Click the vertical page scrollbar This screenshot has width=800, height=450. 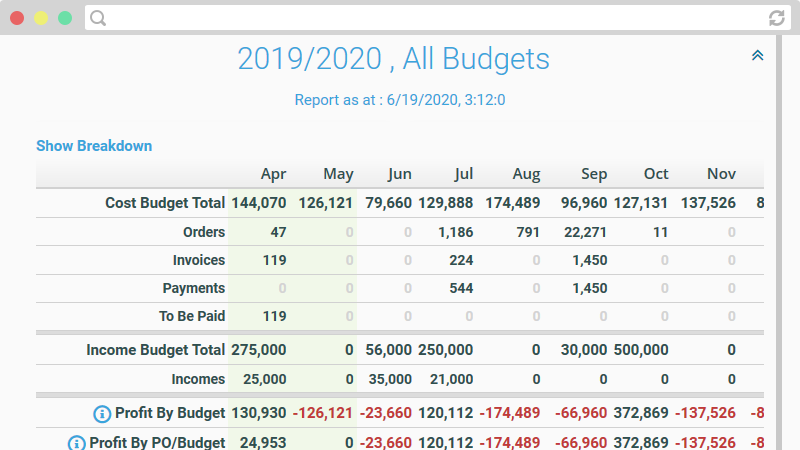click(779, 242)
